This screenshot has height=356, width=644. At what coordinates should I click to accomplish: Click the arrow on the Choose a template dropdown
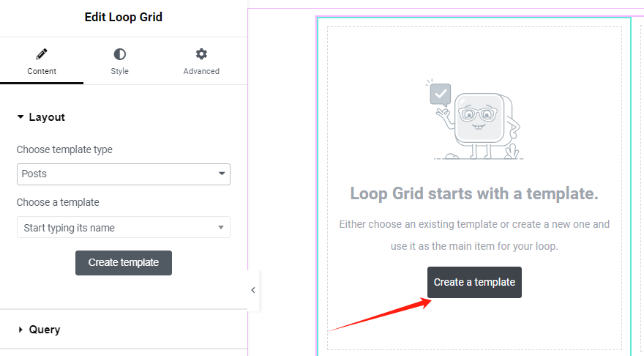pos(221,228)
